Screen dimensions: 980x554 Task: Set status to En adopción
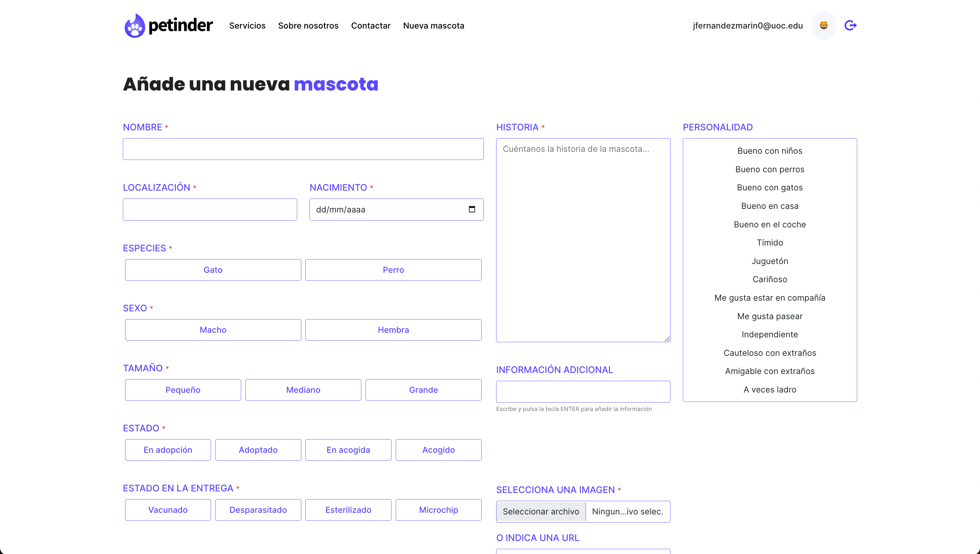(x=168, y=450)
